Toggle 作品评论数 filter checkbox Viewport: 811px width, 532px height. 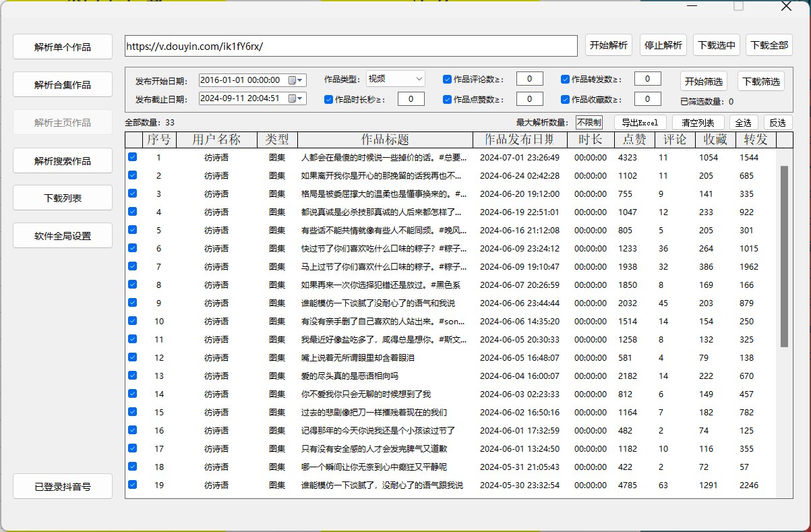(447, 79)
